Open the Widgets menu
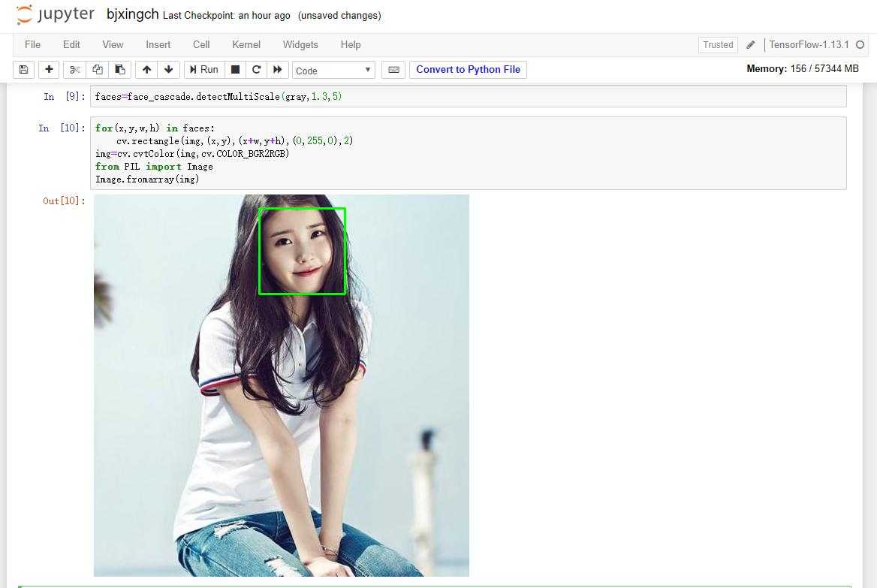Image resolution: width=877 pixels, height=588 pixels. [300, 44]
